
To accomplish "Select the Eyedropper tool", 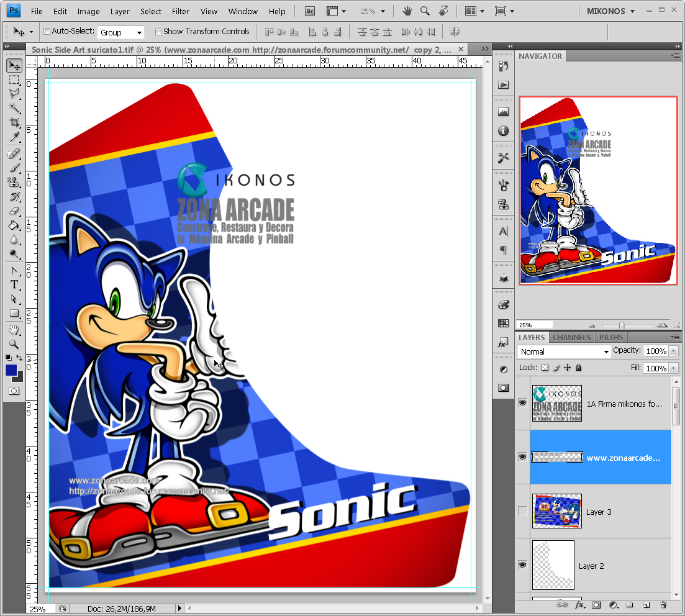I will pyautogui.click(x=14, y=137).
